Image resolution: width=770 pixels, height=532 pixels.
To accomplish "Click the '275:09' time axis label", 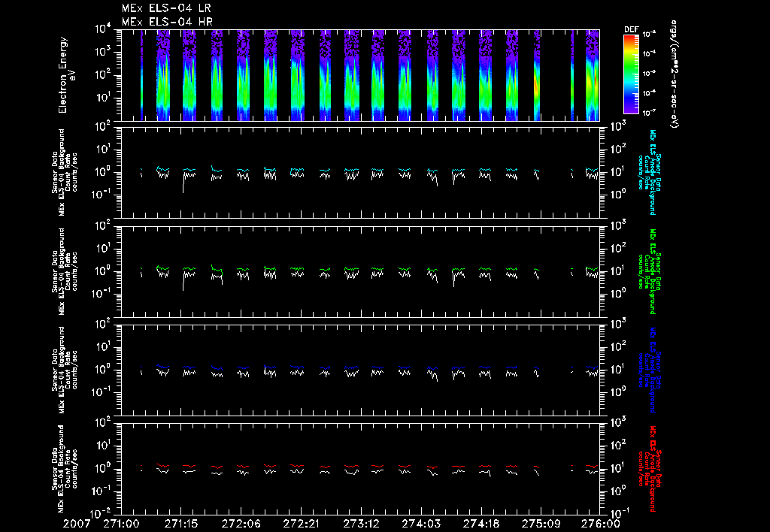I will (x=541, y=524).
